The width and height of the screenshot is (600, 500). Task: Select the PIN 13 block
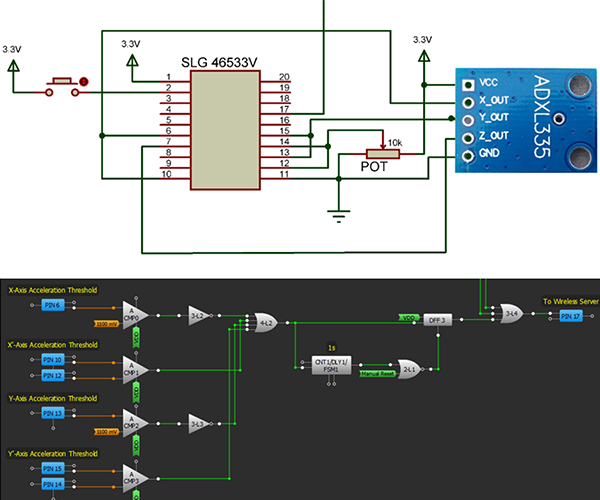point(53,413)
